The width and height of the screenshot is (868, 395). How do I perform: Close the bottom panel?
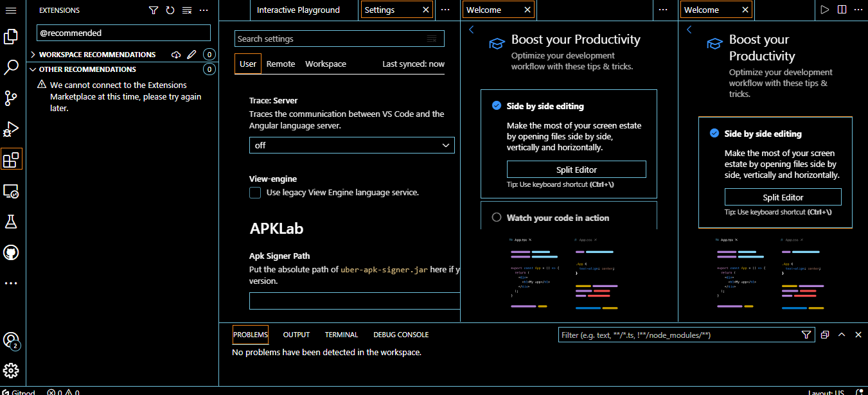click(857, 335)
